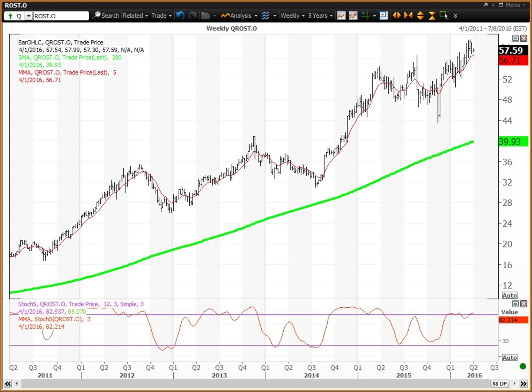Screen dimensions: 532x392
Task: Open the Menu button in title bar
Action: point(509,5)
